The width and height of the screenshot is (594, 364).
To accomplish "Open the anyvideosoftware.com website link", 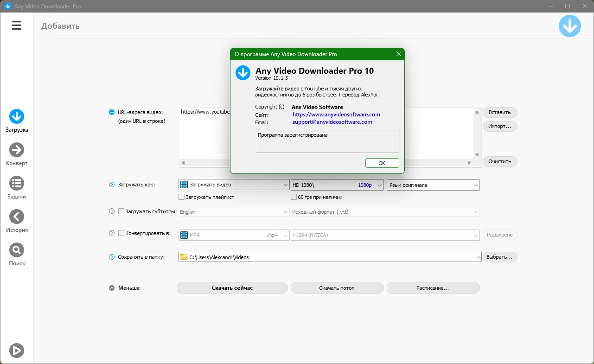I will point(336,115).
